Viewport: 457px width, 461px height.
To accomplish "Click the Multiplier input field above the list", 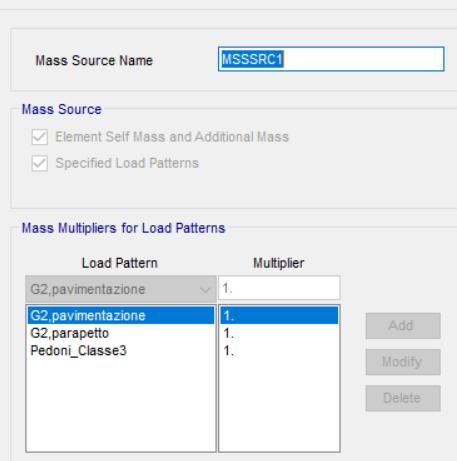I will pos(279,288).
